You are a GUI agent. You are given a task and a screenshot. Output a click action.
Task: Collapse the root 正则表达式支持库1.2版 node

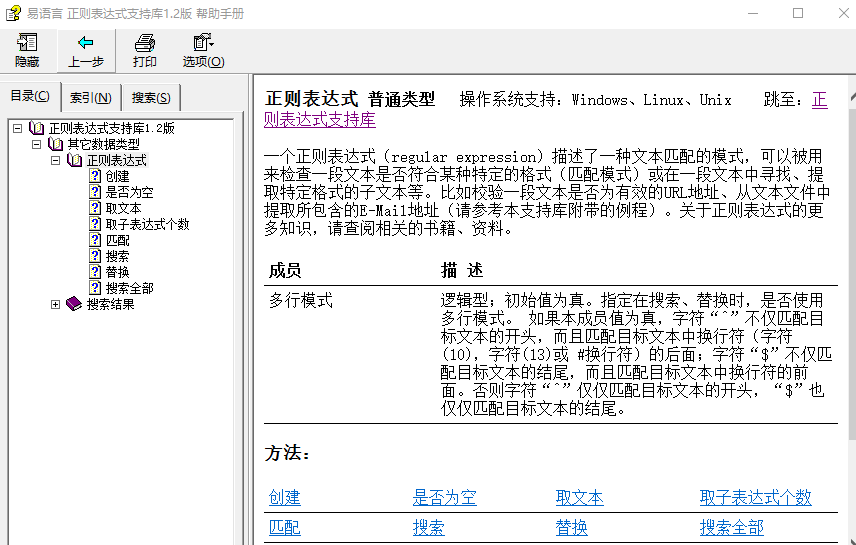(18, 128)
